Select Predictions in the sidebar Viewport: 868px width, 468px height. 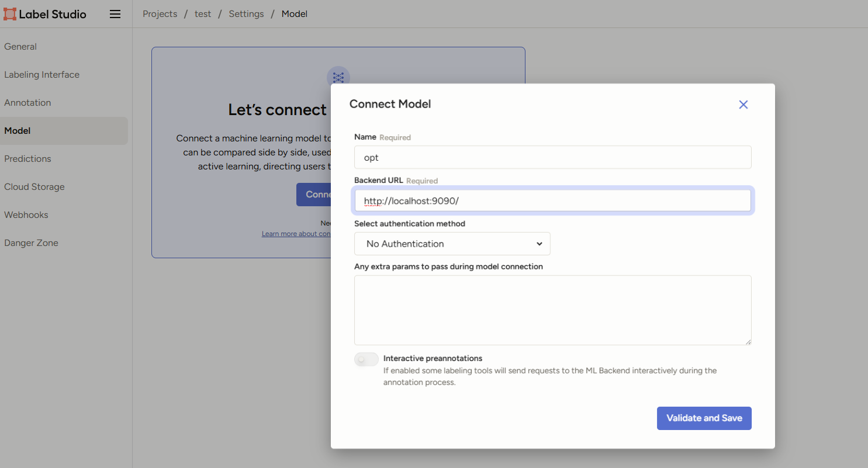27,159
